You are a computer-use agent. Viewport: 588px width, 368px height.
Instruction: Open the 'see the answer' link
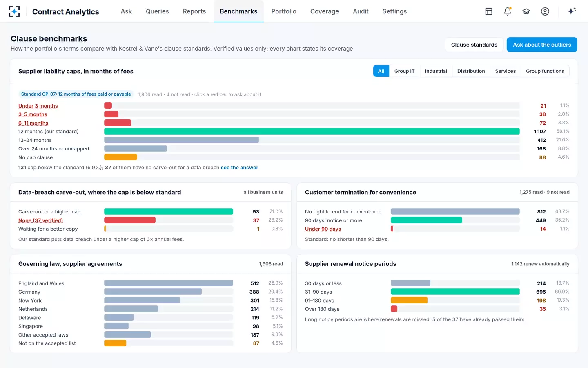239,168
